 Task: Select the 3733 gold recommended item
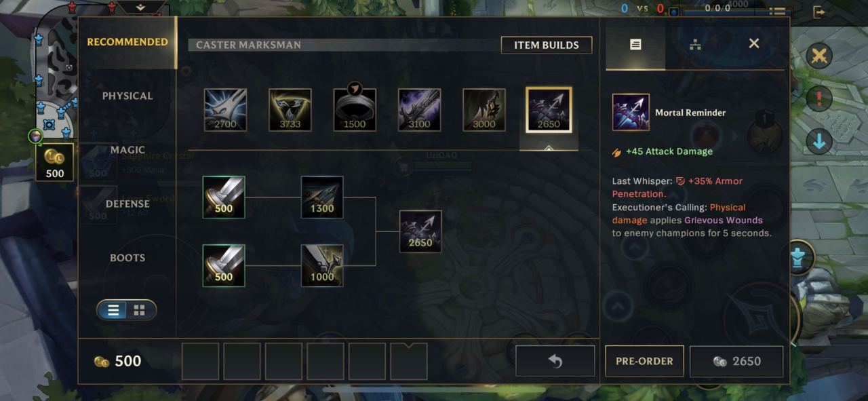[290, 110]
